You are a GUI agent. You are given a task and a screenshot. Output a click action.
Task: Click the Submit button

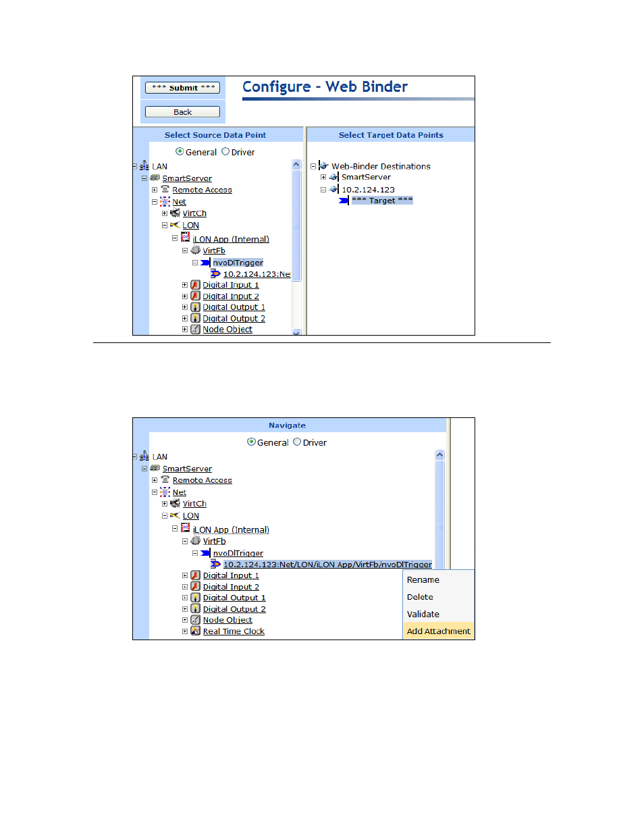point(182,88)
